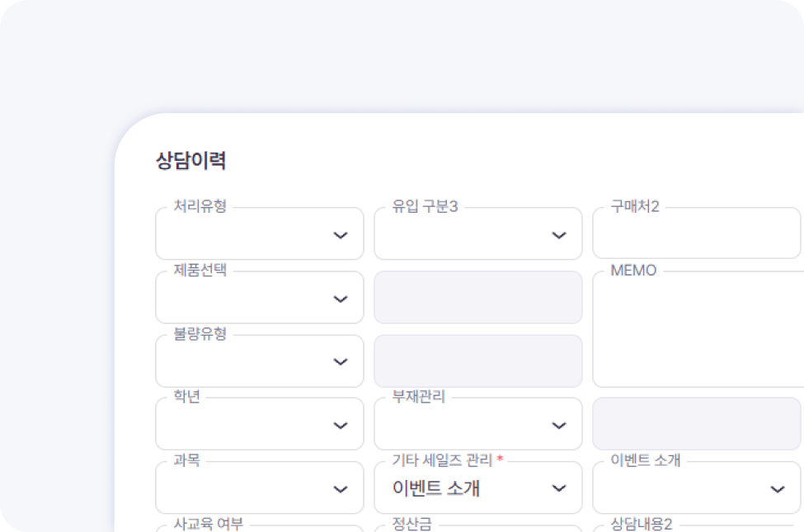This screenshot has width=804, height=532.
Task: Open the 기타 세일즈 관리 dropdown
Action: (559, 488)
